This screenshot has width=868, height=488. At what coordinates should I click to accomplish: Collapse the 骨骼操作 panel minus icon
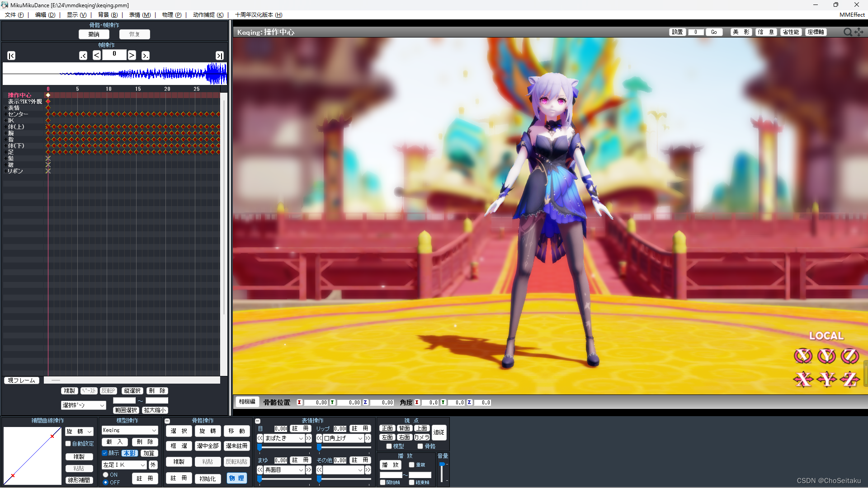point(168,421)
